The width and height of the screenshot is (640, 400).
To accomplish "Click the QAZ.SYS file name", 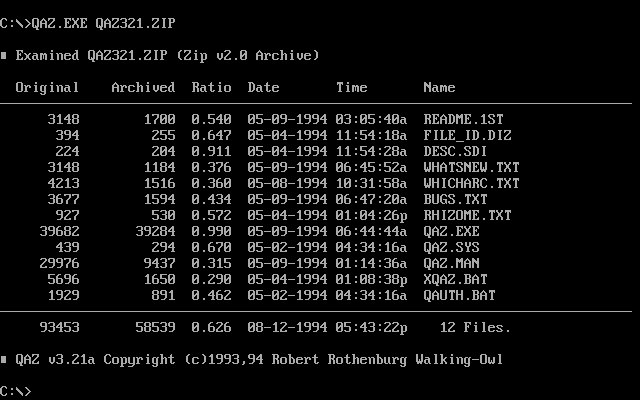I will pos(451,247).
